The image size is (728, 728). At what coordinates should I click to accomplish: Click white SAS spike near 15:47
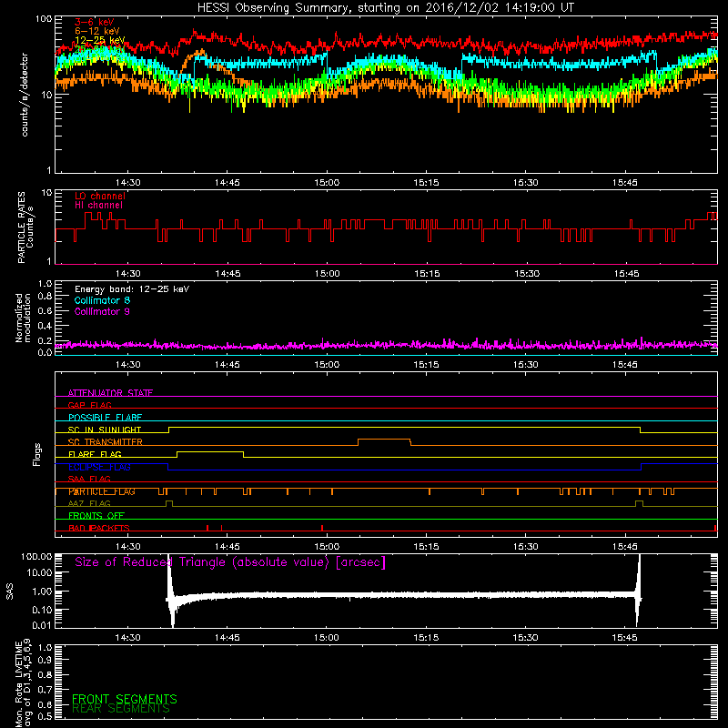(639, 590)
